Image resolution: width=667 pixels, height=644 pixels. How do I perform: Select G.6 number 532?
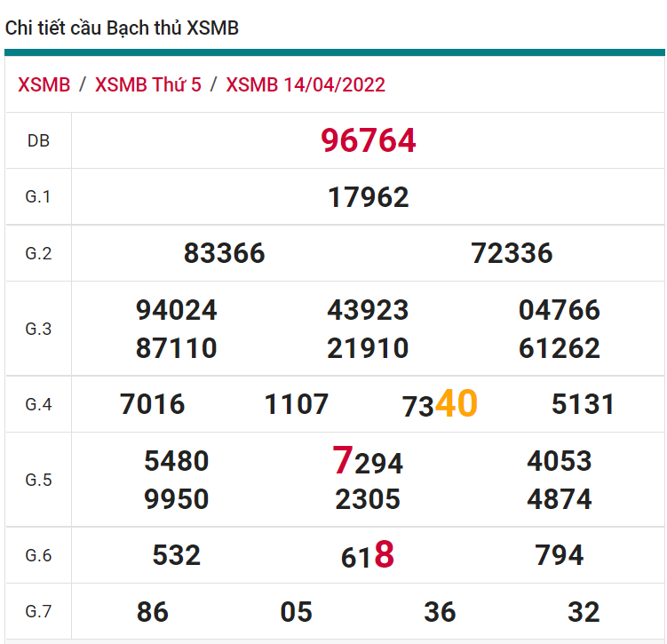tap(176, 555)
